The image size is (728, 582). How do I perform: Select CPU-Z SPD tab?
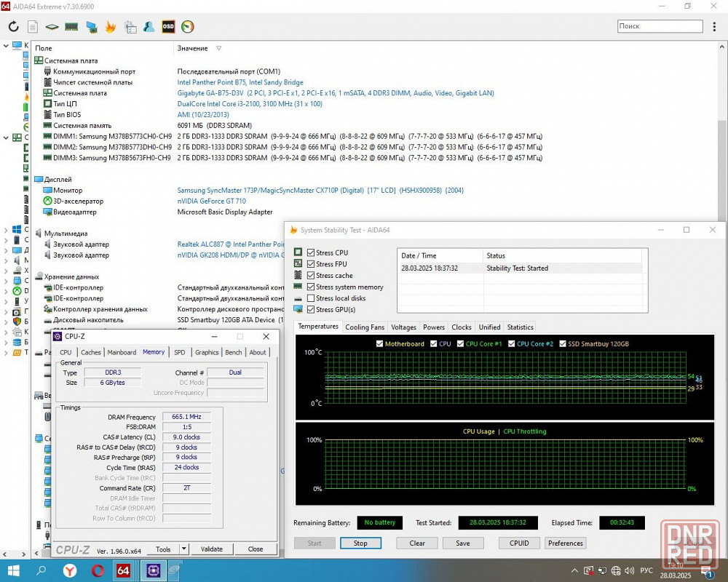tap(180, 352)
